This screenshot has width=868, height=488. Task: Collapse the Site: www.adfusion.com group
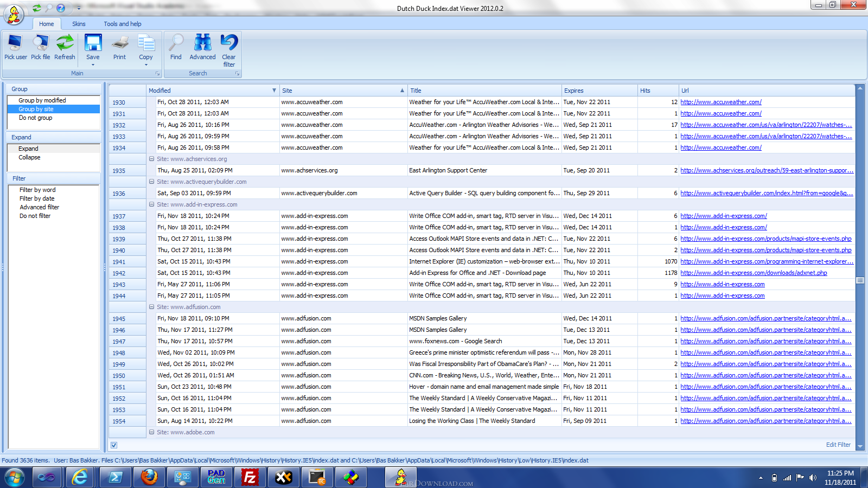point(152,307)
